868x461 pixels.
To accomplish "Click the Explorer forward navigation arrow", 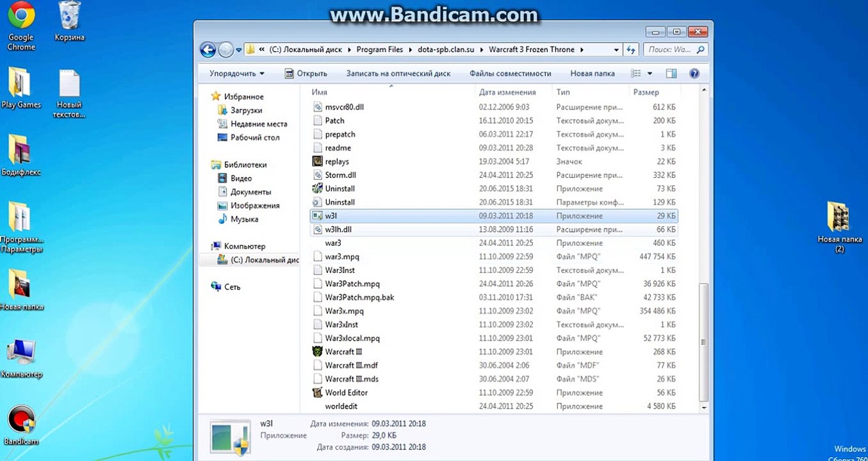I will coord(225,49).
